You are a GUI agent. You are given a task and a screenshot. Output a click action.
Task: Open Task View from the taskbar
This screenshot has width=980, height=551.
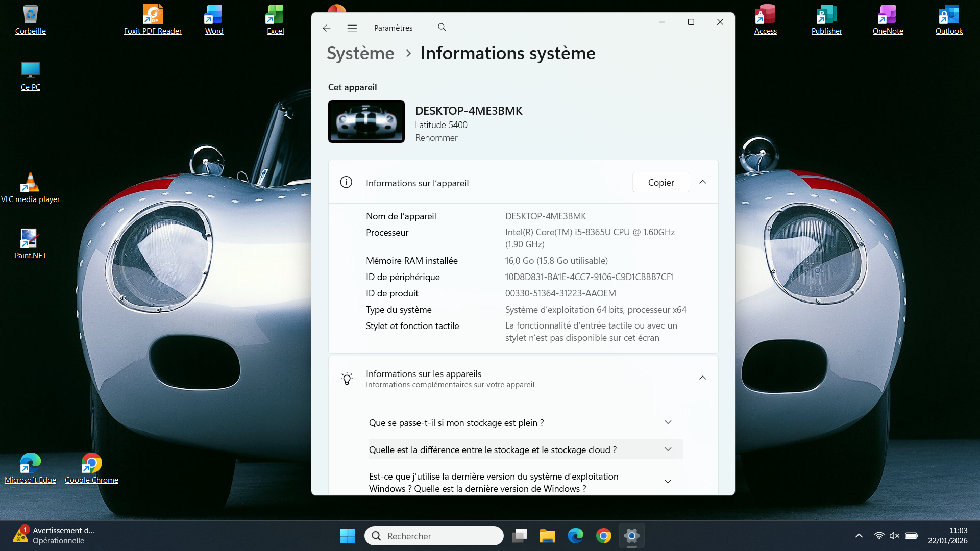[520, 536]
